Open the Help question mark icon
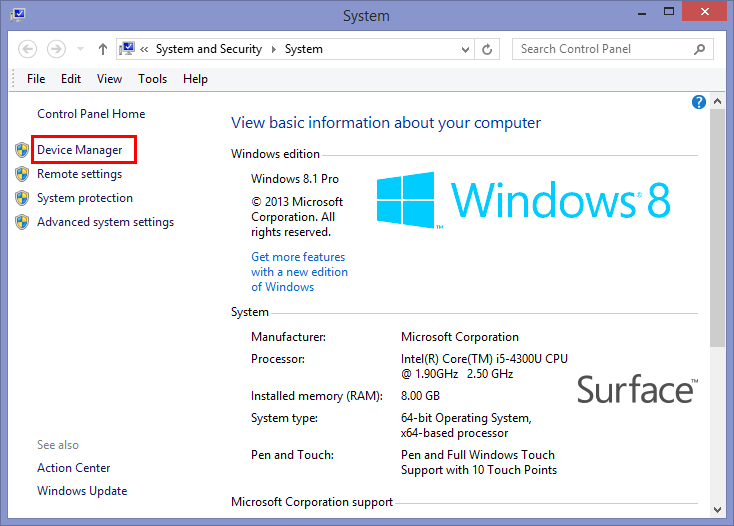Screen dimensions: 734x526 (x=699, y=102)
